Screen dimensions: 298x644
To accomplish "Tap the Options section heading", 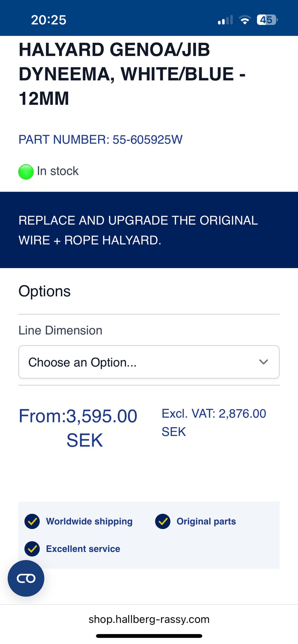I will click(45, 291).
